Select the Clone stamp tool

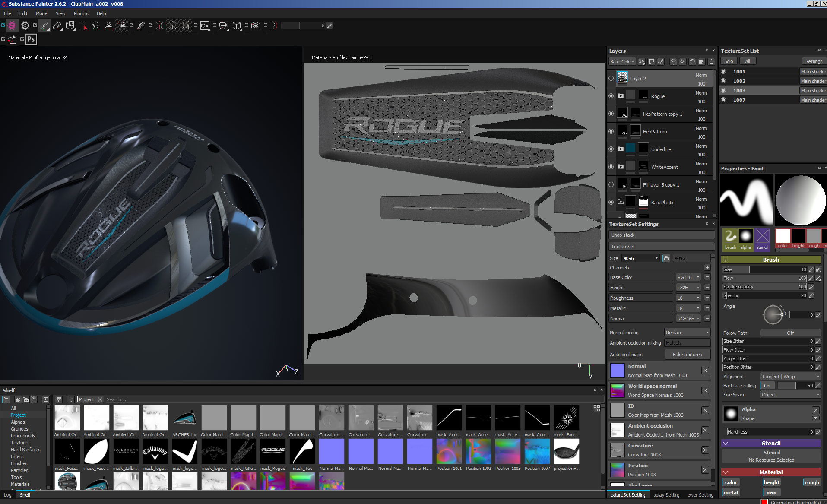click(x=109, y=26)
